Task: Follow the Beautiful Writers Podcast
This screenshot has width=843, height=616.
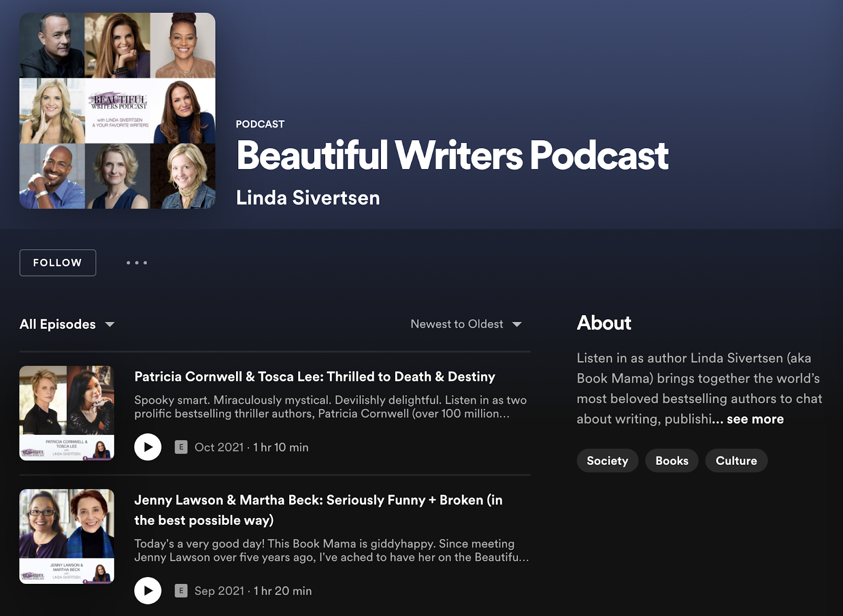Action: click(58, 262)
